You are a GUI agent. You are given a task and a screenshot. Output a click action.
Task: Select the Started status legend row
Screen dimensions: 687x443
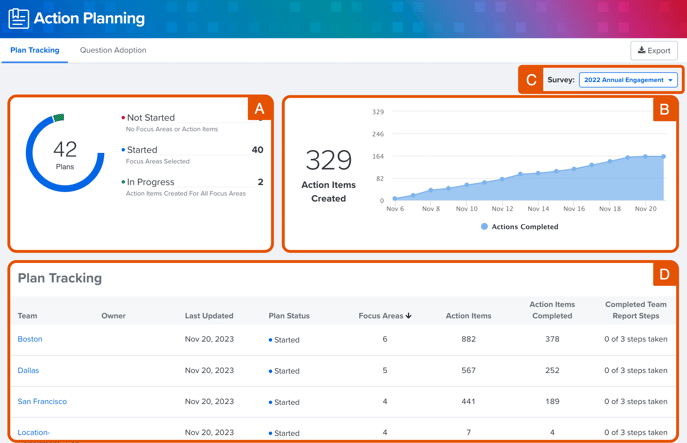(142, 150)
